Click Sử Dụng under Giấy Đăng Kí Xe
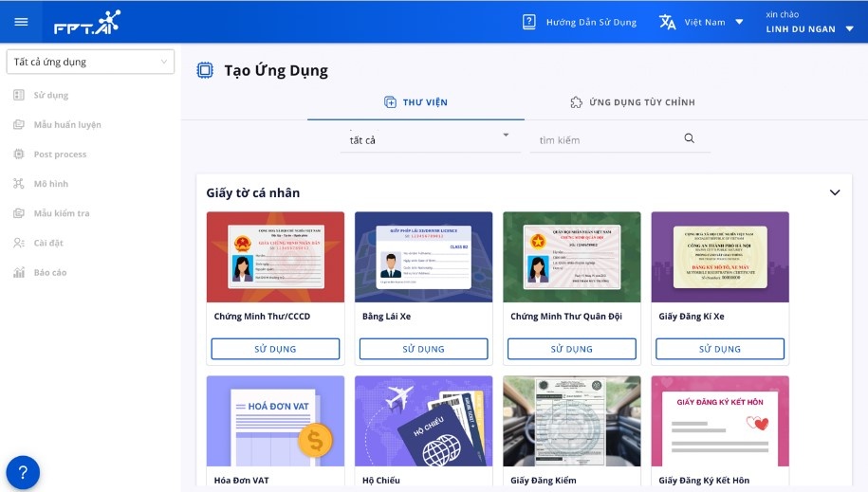Screen dimensions: 868x492 (x=720, y=349)
